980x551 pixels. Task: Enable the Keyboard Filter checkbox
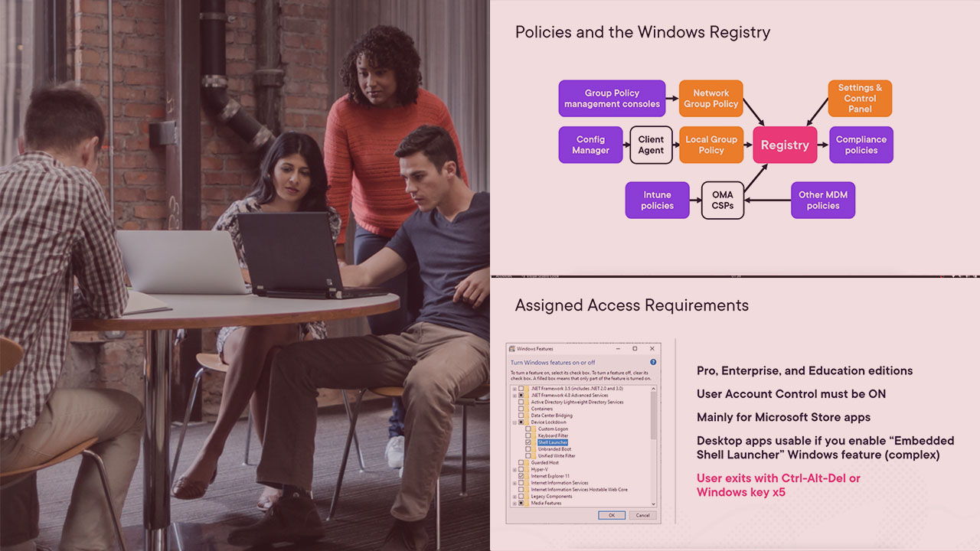coord(528,435)
